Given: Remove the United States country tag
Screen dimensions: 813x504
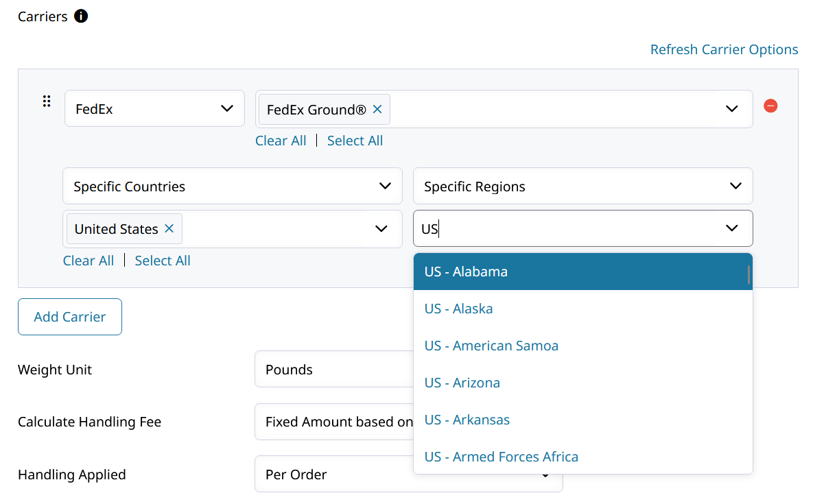Looking at the screenshot, I should 169,228.
